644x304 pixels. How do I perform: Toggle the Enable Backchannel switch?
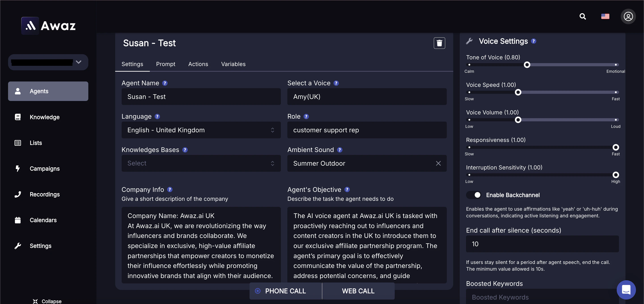(474, 195)
